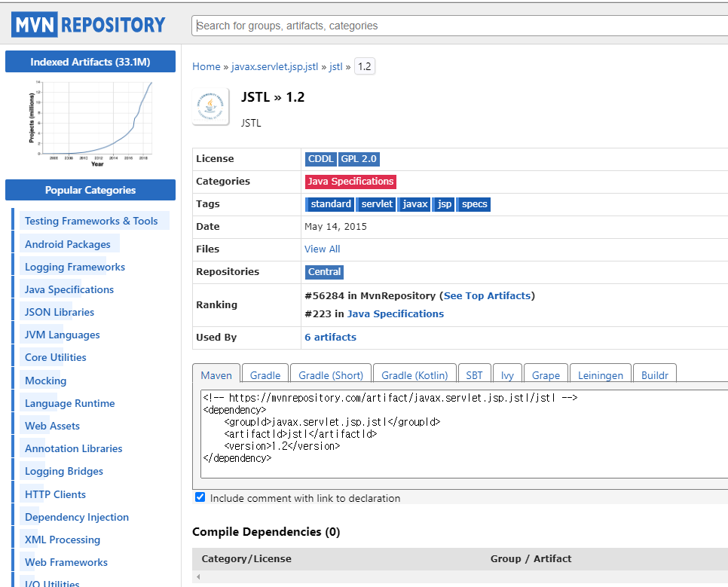Open Java Specifications ranking link
The width and height of the screenshot is (728, 587).
(x=396, y=314)
